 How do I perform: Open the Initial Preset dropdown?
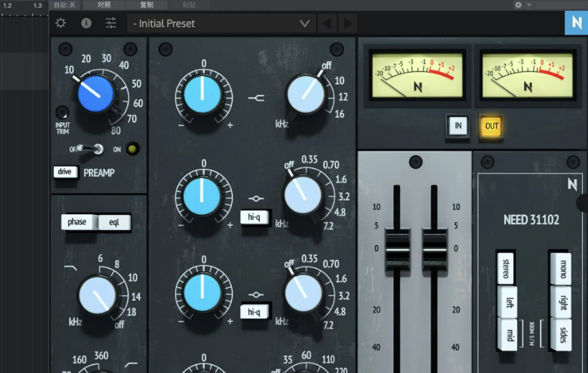[221, 24]
